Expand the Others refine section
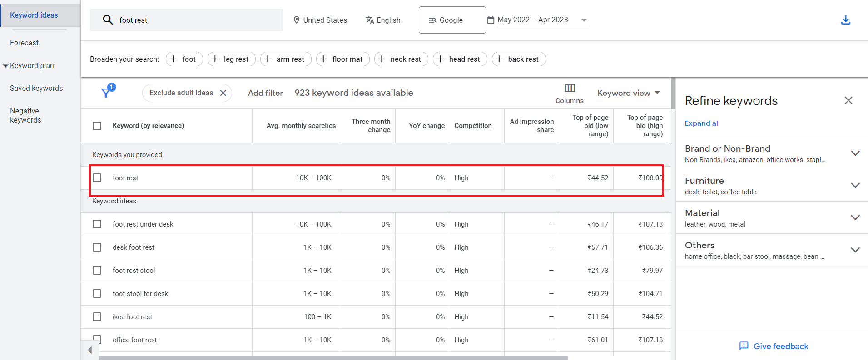868x360 pixels. click(855, 250)
